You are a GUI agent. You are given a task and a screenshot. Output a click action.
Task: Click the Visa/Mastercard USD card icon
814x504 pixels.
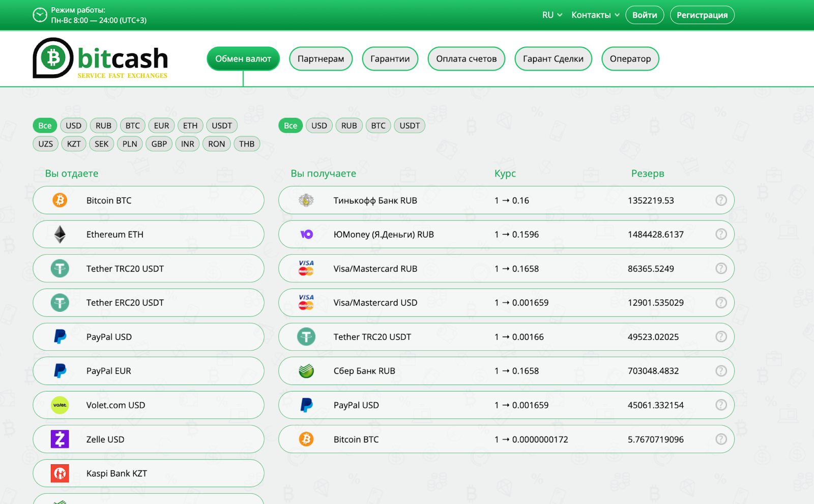306,302
